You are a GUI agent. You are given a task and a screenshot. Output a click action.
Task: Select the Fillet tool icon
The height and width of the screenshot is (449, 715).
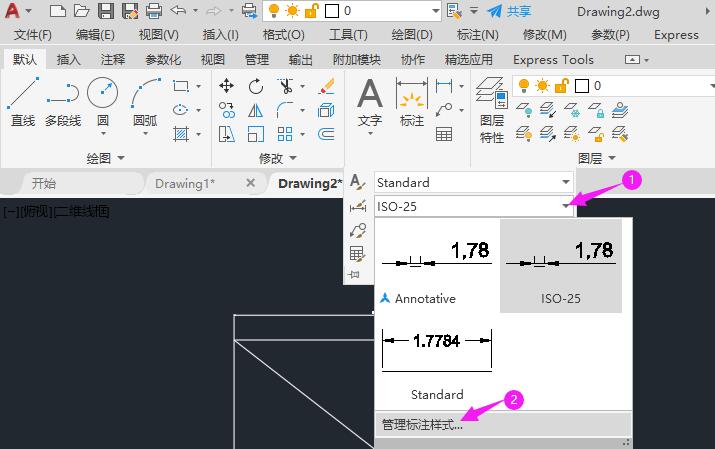[x=285, y=110]
